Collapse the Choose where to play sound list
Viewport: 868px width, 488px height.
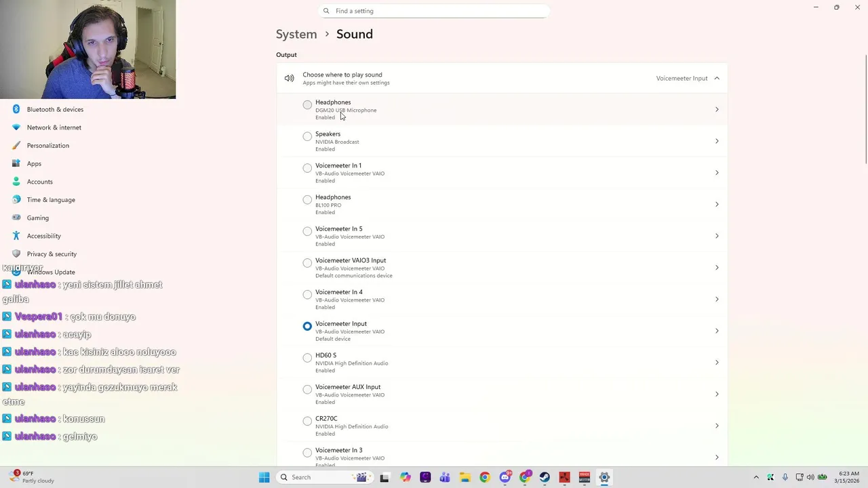point(717,79)
